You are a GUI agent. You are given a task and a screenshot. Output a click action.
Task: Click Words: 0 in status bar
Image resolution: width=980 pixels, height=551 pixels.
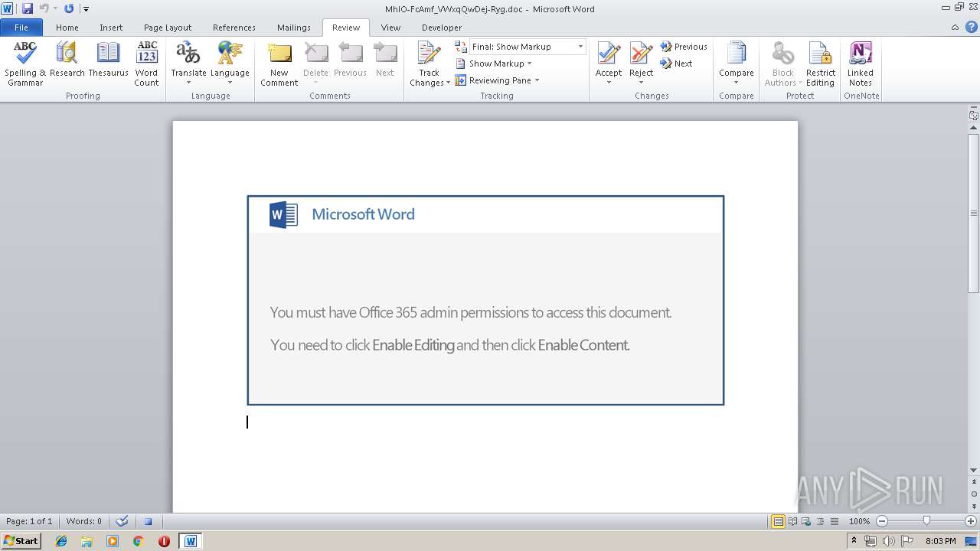[x=83, y=521]
